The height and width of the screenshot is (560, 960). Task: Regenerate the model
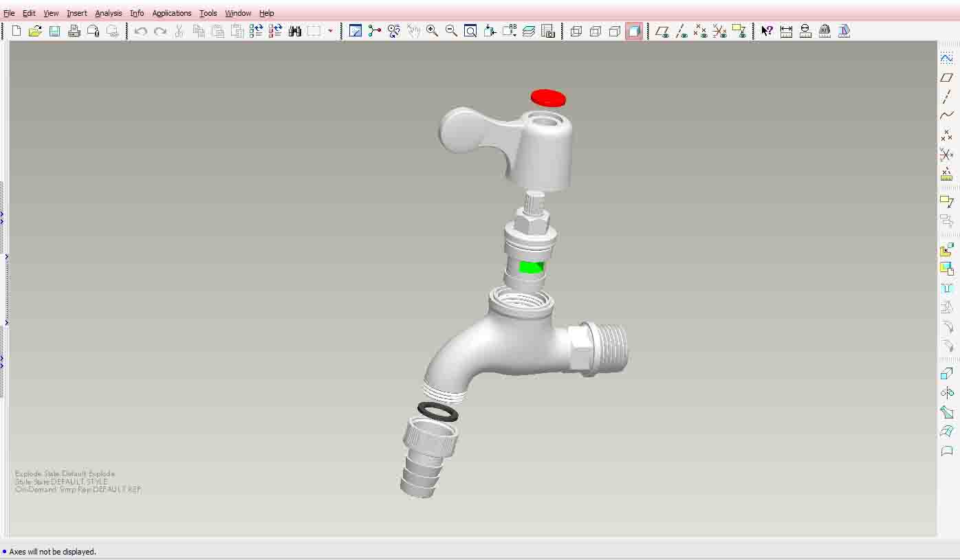click(x=257, y=31)
